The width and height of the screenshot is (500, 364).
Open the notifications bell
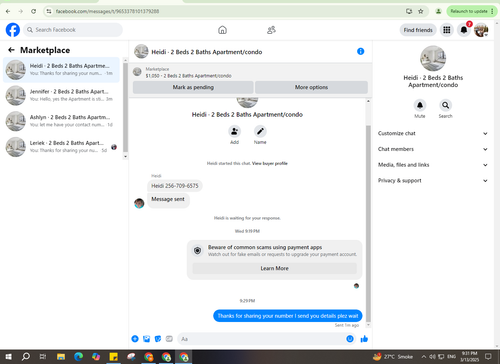(464, 30)
